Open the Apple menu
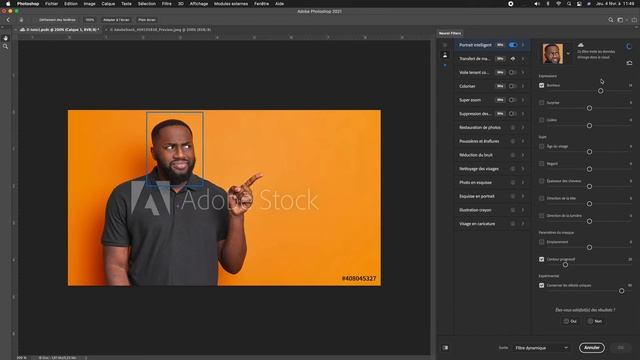This screenshot has width=640, height=360. 8,4
